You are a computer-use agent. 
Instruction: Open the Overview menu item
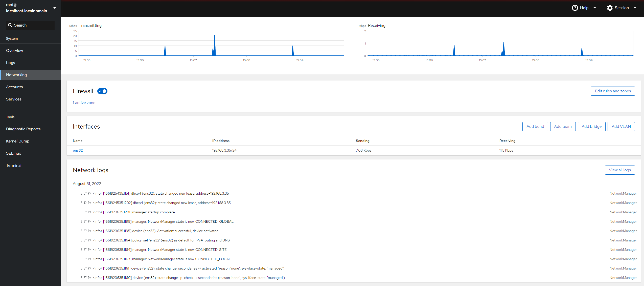(x=15, y=51)
